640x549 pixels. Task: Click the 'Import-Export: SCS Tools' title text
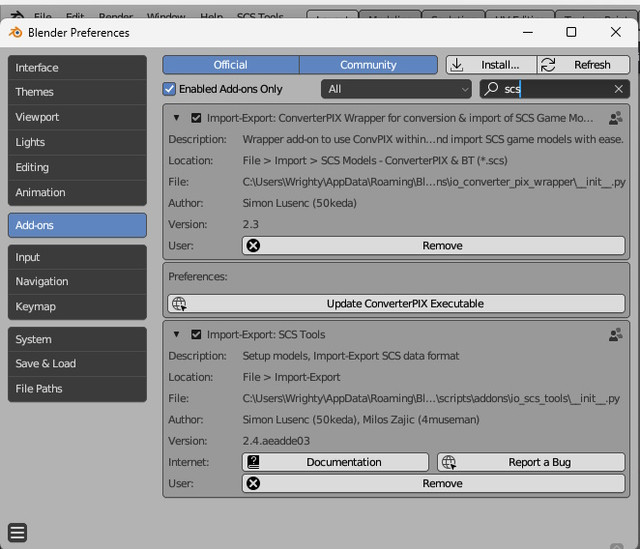pos(266,334)
